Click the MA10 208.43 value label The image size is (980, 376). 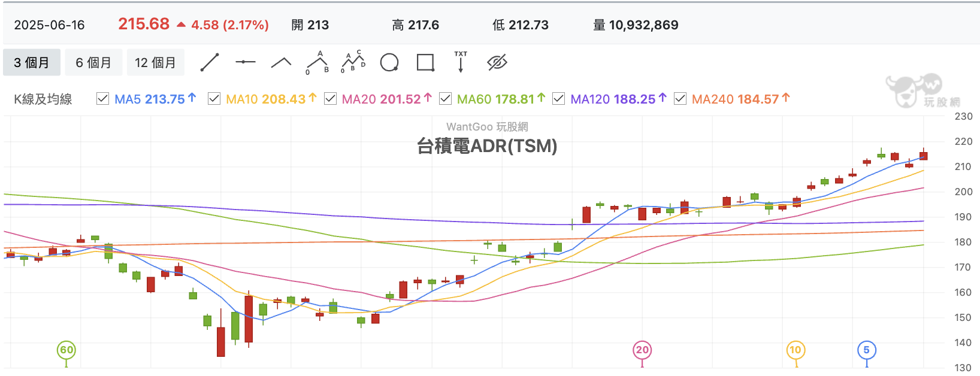(x=271, y=99)
